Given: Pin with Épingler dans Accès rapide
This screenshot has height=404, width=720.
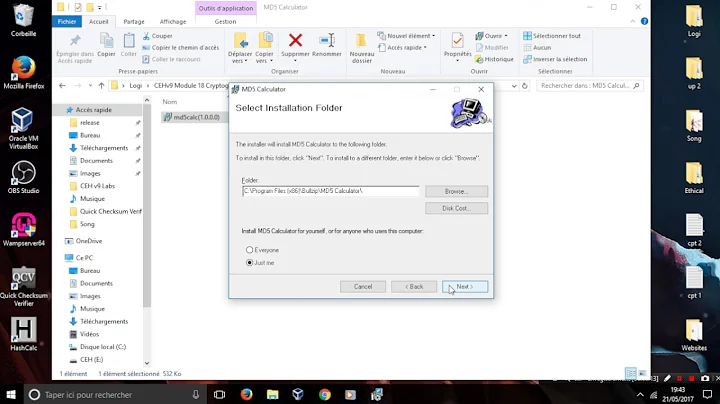Looking at the screenshot, I should click(75, 48).
